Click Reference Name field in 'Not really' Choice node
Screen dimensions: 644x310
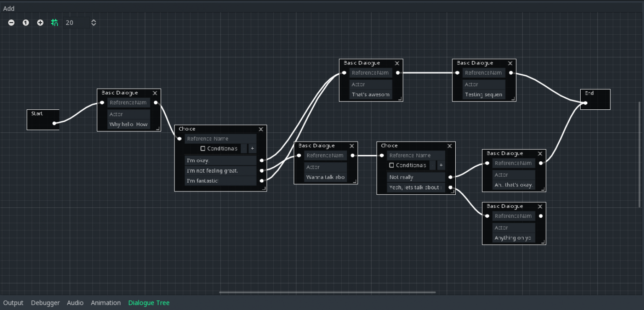click(416, 155)
